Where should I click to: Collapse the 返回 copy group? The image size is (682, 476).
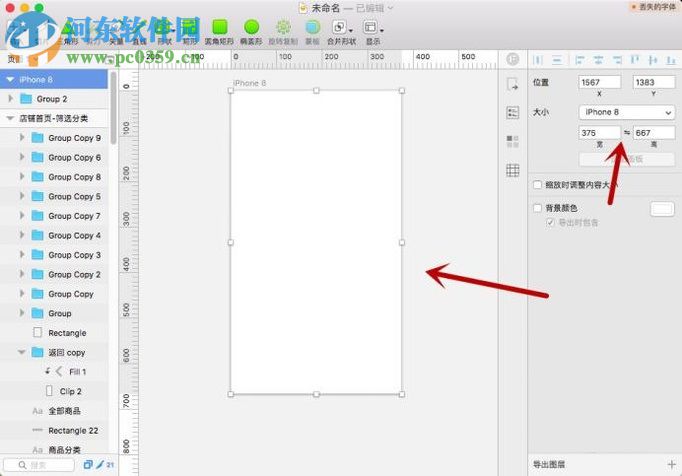[x=21, y=352]
